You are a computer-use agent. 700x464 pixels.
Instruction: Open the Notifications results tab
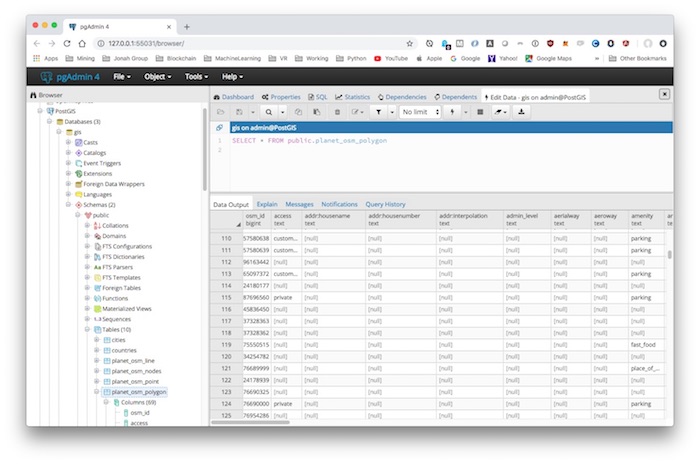339,204
